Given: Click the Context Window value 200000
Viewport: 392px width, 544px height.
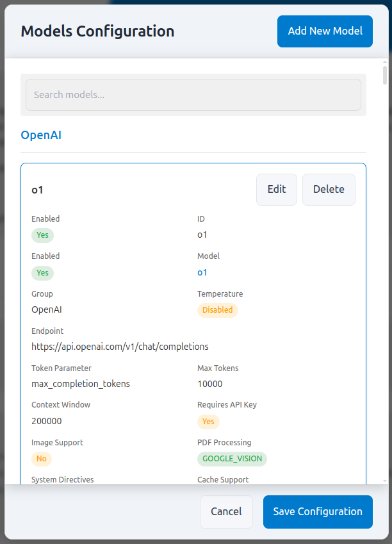Looking at the screenshot, I should [47, 421].
